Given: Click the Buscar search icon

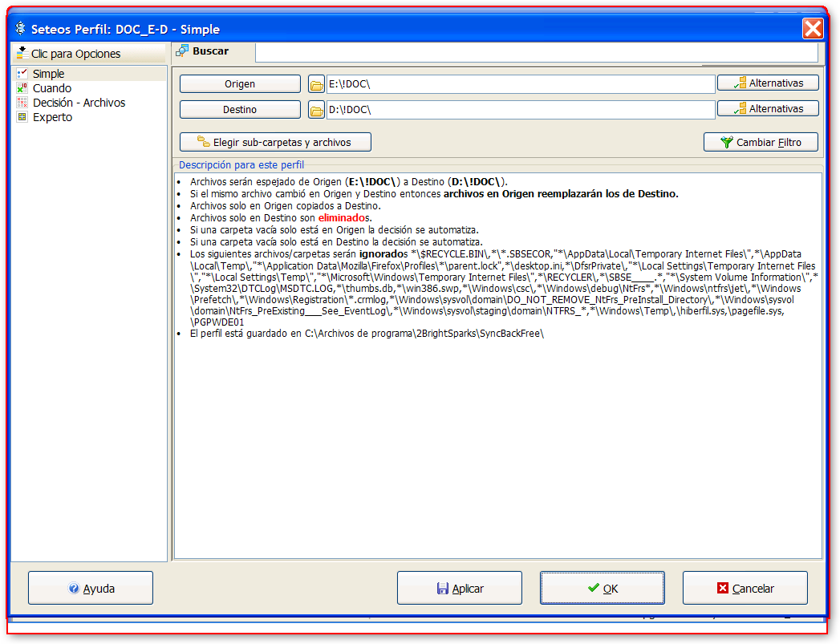Looking at the screenshot, I should 182,51.
